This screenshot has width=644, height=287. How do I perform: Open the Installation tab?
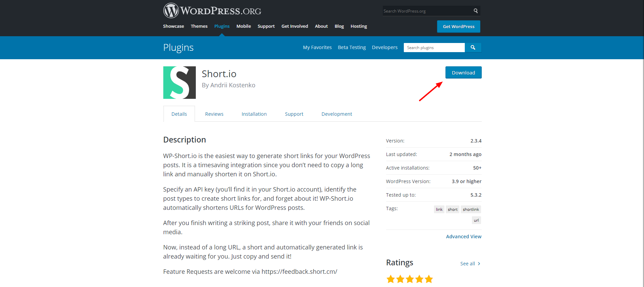click(x=254, y=114)
